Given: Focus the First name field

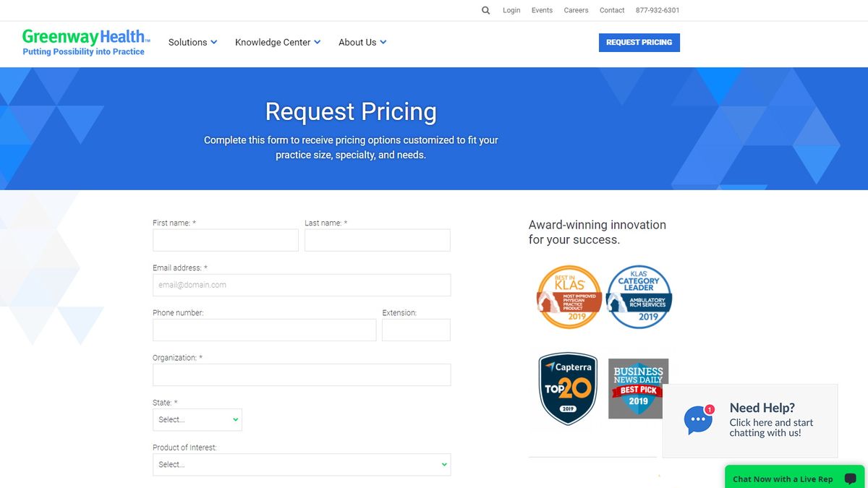Looking at the screenshot, I should pos(226,240).
